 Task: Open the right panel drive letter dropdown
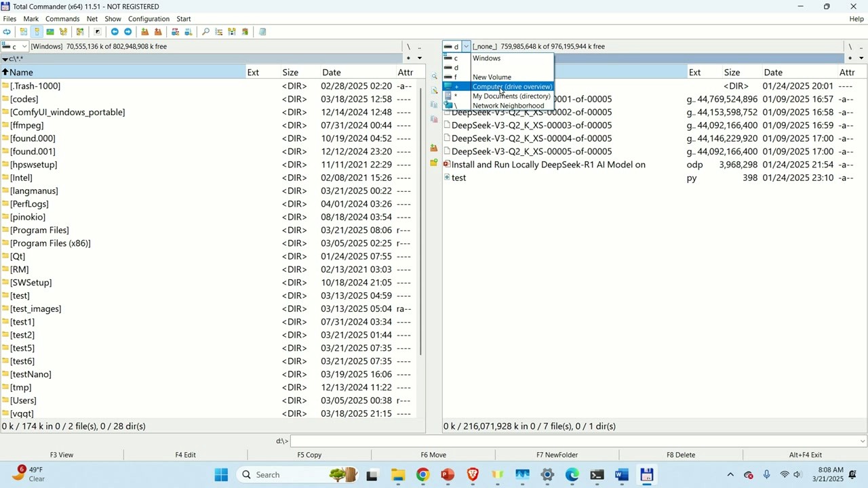pyautogui.click(x=466, y=46)
